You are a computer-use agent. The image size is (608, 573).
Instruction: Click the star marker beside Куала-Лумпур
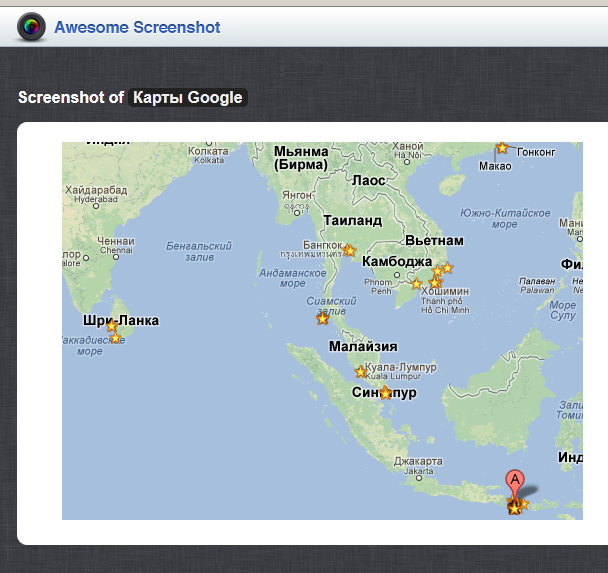coord(361,372)
